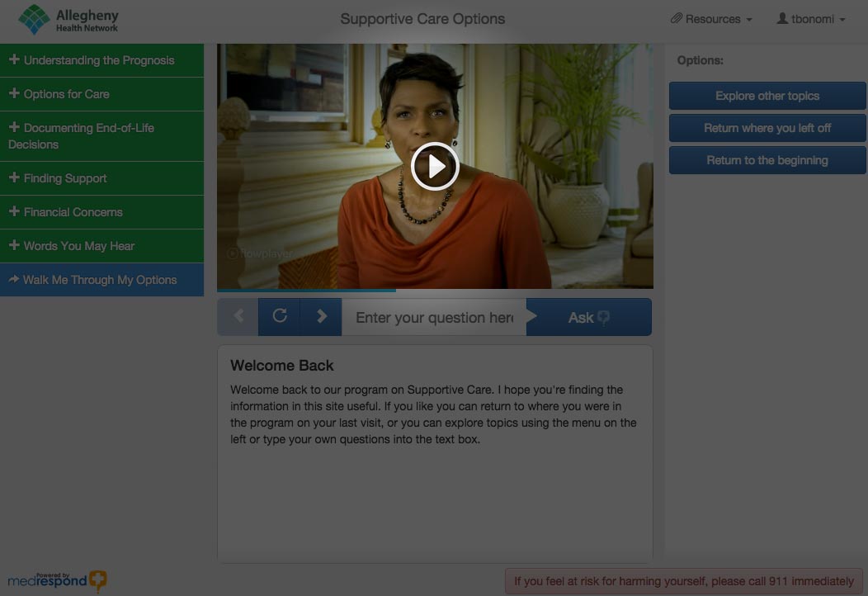868x596 pixels.
Task: Open Words You May Hear section
Action: pyautogui.click(x=78, y=246)
